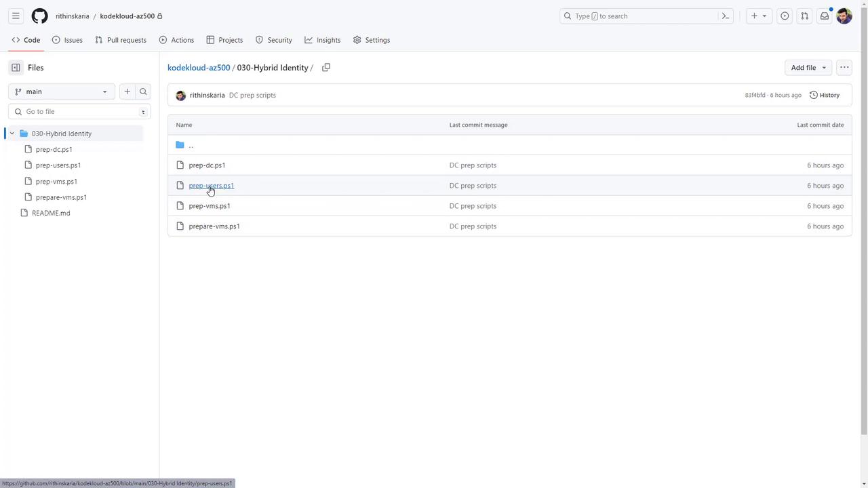868x488 pixels.
Task: Click the rithinskaria owner link in header
Action: (72, 16)
